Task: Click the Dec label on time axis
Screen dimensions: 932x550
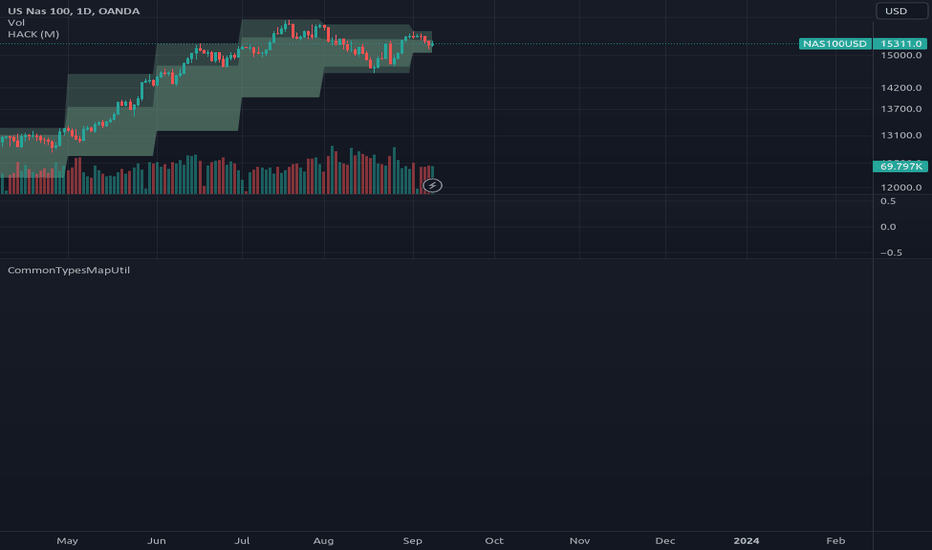Action: tap(665, 540)
